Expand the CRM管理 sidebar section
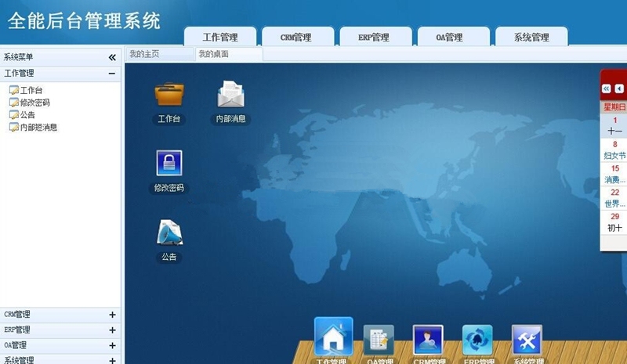Viewport: 627px width, 364px height. tap(112, 315)
